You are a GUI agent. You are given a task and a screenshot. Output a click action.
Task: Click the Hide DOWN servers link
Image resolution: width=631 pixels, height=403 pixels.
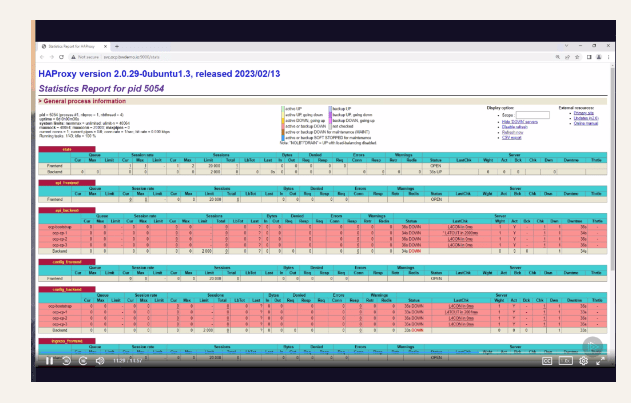pos(520,122)
